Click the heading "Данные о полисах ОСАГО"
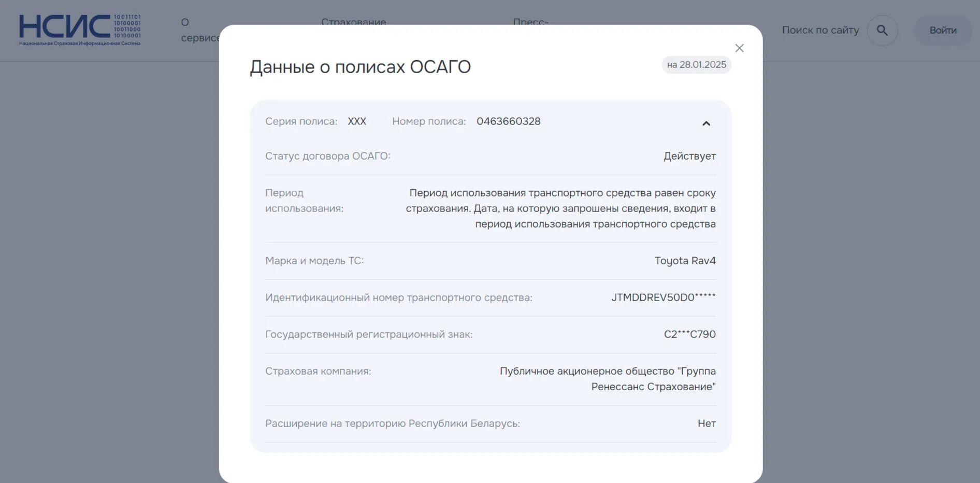980x483 pixels. [361, 66]
